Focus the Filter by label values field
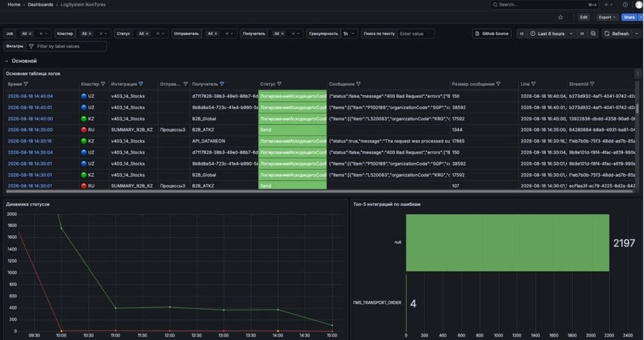The height and width of the screenshot is (340, 644). 67,47
